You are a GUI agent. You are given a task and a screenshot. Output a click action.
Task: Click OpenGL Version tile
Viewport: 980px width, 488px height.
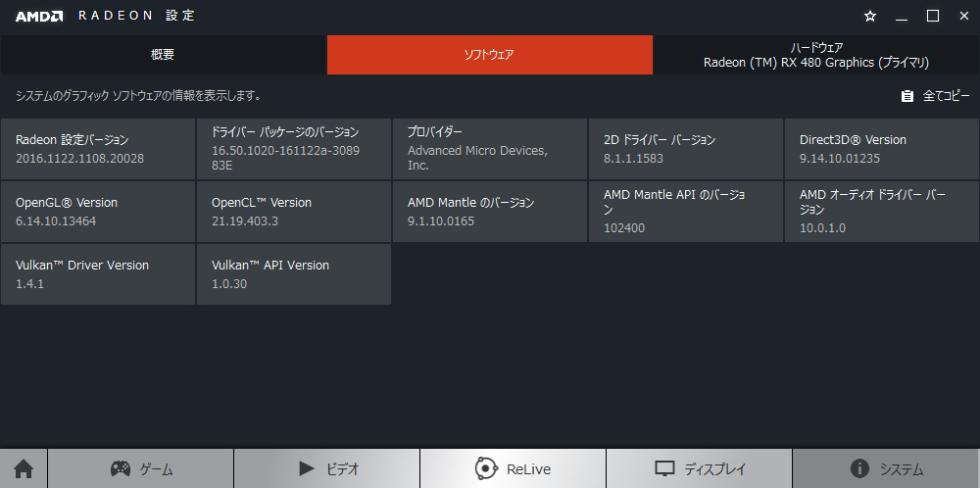pyautogui.click(x=98, y=212)
